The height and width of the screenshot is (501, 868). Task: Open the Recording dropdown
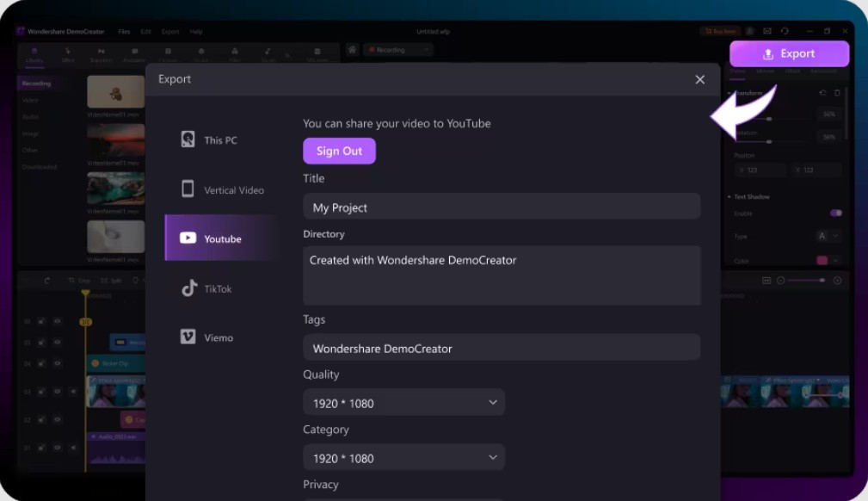(398, 50)
